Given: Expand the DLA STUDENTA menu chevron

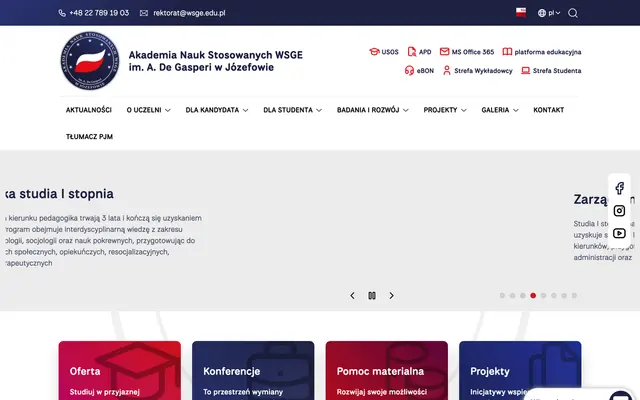Looking at the screenshot, I should (319, 110).
